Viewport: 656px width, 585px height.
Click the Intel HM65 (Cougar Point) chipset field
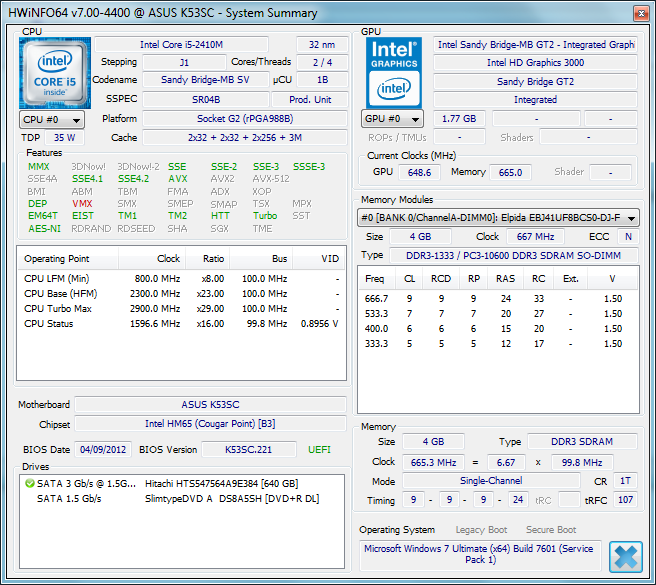click(x=210, y=424)
